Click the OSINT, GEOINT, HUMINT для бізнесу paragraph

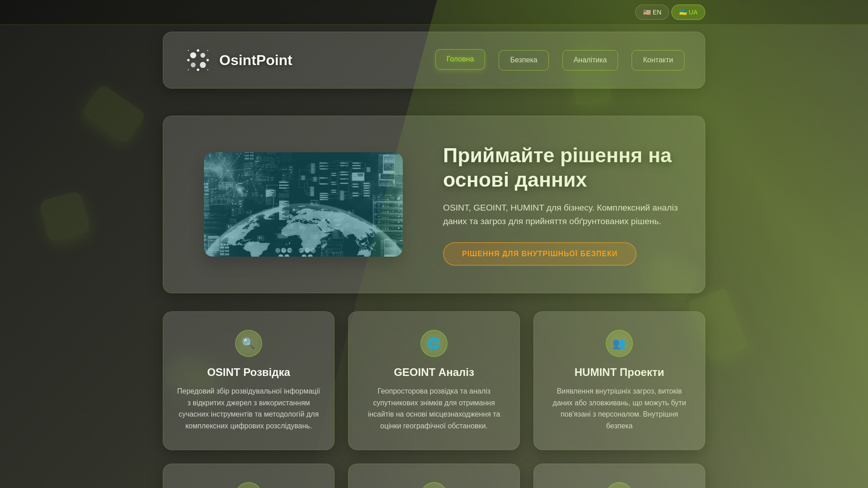561,215
